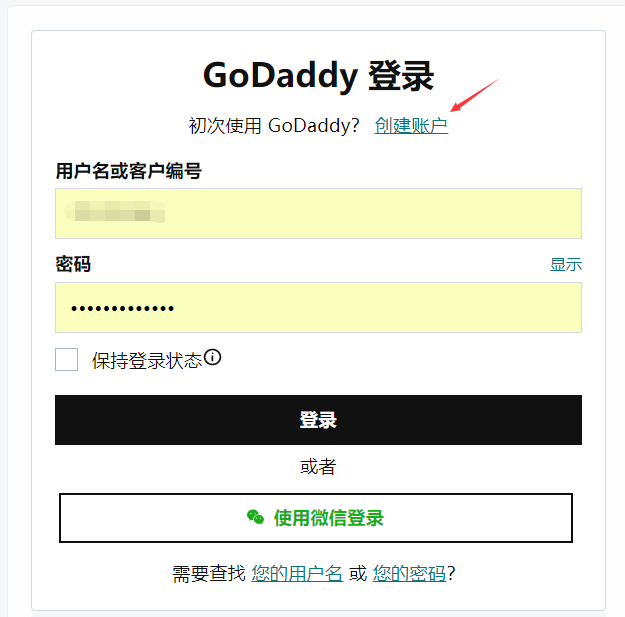Click the red arrow annotation

[474, 95]
